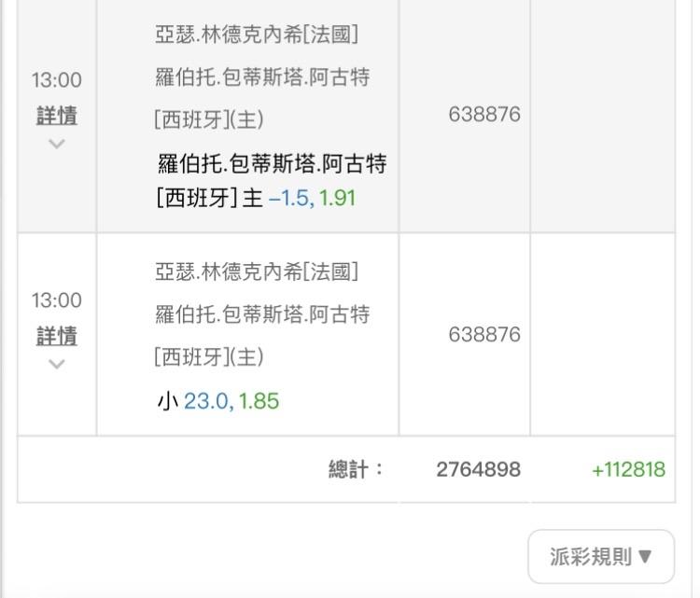Click the green +112818 result value
Screen dimensions: 700x598
click(x=628, y=469)
